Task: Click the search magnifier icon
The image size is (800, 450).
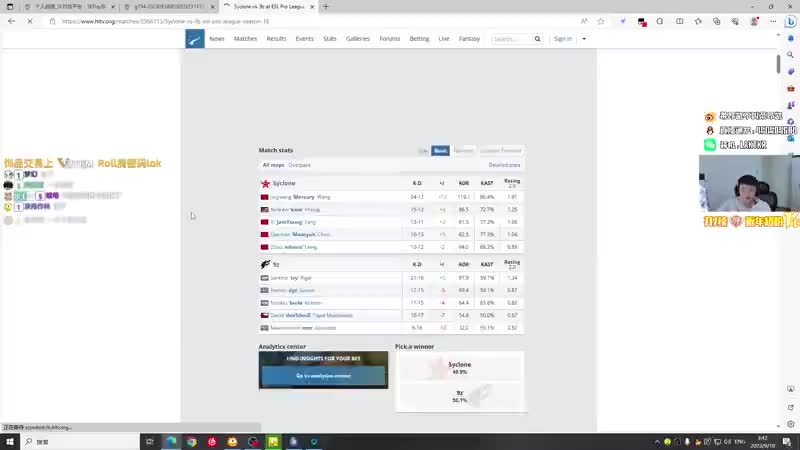Action: tap(537, 39)
